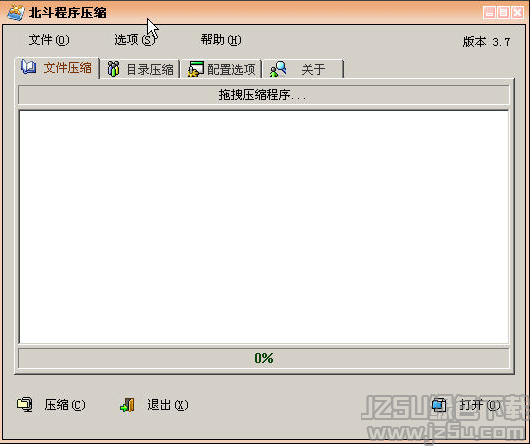Screen dimensions: 531x446
Task: Click the app logo in title bar
Action: click(16, 13)
